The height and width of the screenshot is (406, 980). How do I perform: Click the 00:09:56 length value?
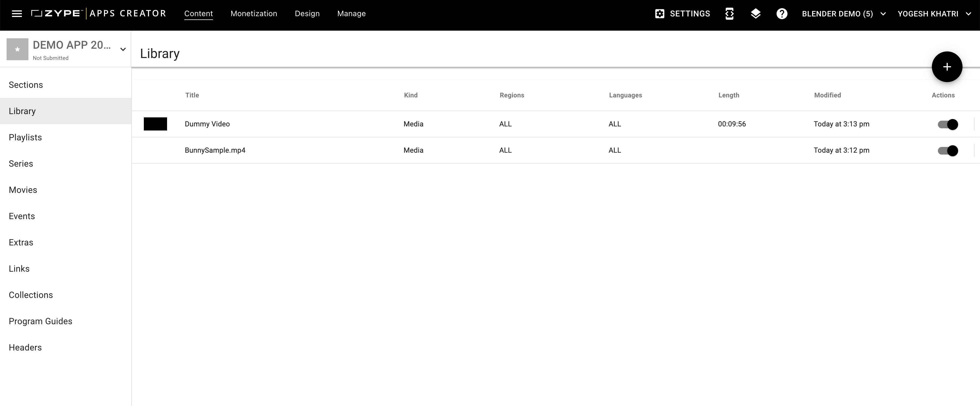point(731,124)
